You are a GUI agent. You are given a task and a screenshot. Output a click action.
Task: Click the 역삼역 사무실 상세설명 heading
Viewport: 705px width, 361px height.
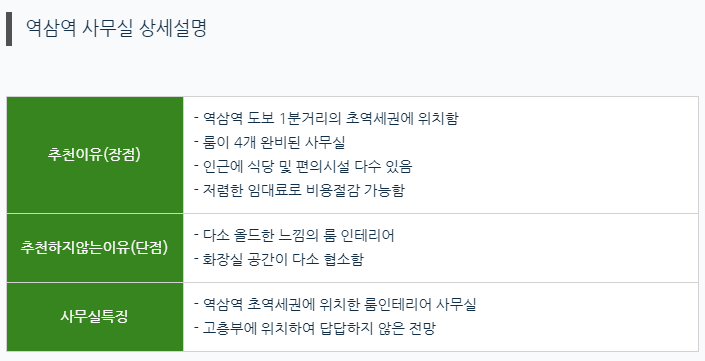(116, 28)
